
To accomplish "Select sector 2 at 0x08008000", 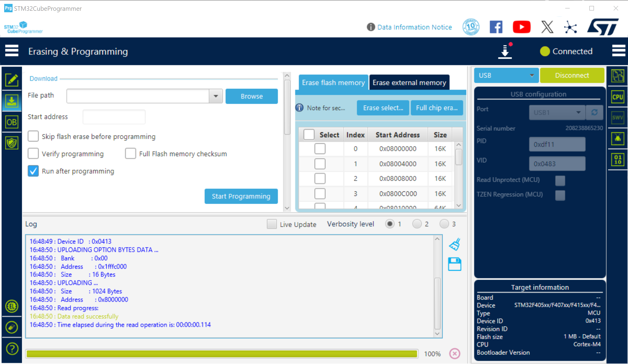I will (320, 179).
